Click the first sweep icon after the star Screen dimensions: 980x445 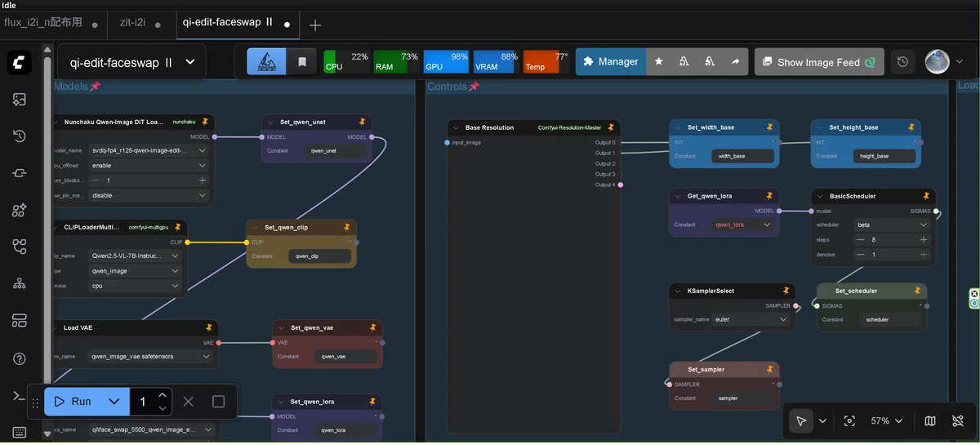[684, 62]
